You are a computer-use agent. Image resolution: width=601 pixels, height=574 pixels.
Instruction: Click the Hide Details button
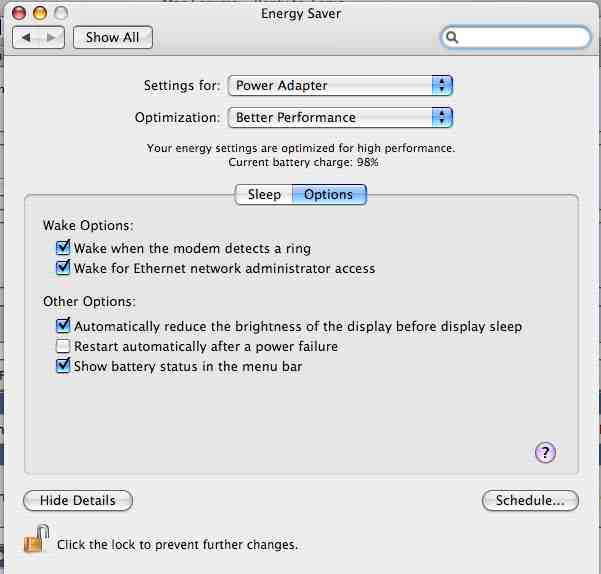(x=78, y=500)
